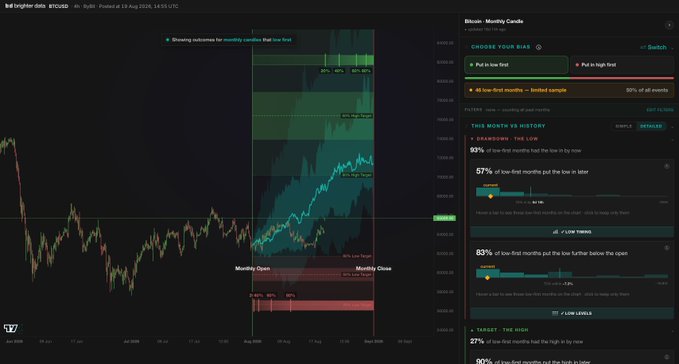The height and width of the screenshot is (364, 679).
Task: Click the Sept 2026 time-axis label
Action: [x=373, y=341]
